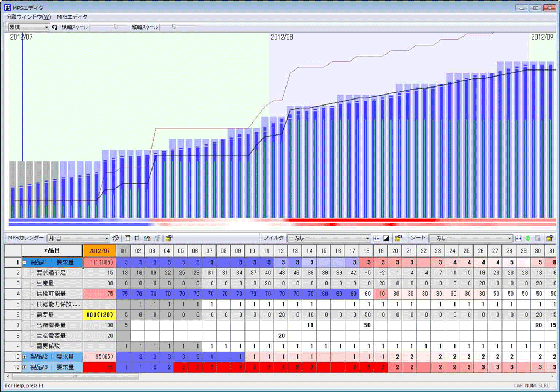Image resolution: width=560 pixels, height=392 pixels.
Task: Click the green rows icon in the MPS calendar toolbar
Action: [127, 238]
